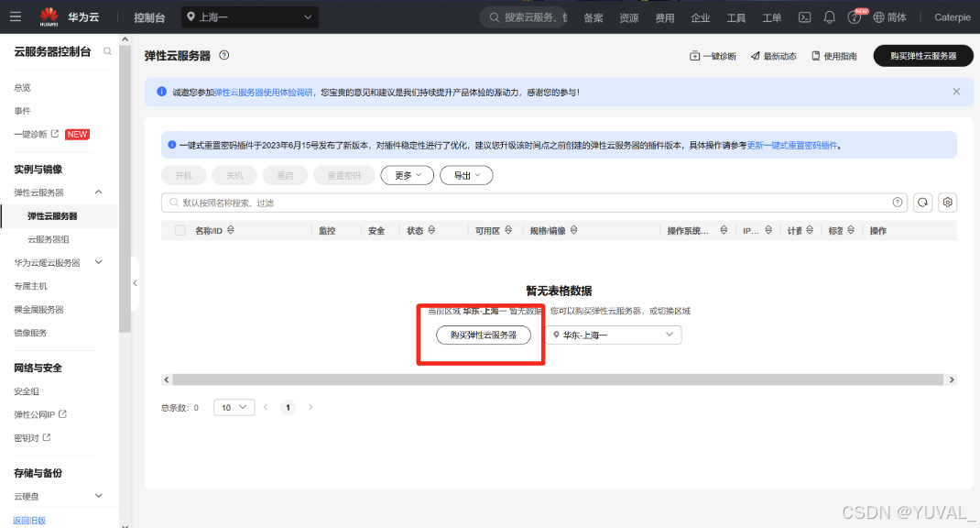Open 企业 menu in the top bar
This screenshot has width=980, height=528.
(700, 17)
